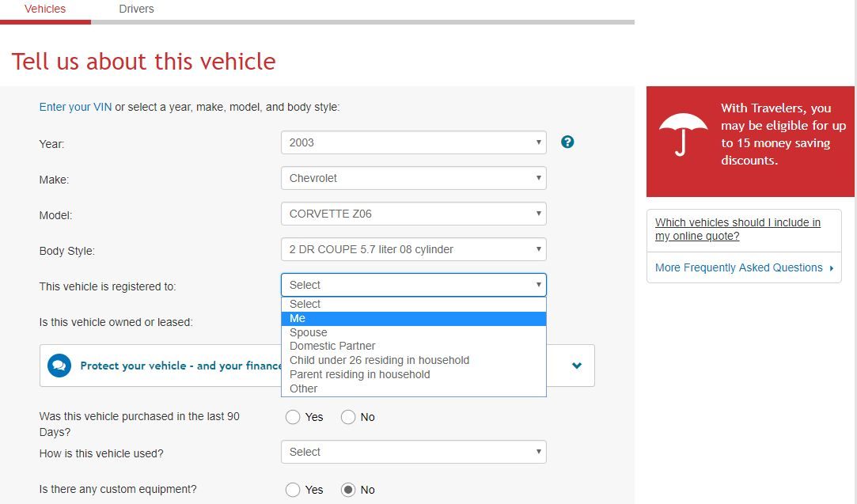Click the Body Style: field label
The height and width of the screenshot is (504, 857).
point(66,251)
